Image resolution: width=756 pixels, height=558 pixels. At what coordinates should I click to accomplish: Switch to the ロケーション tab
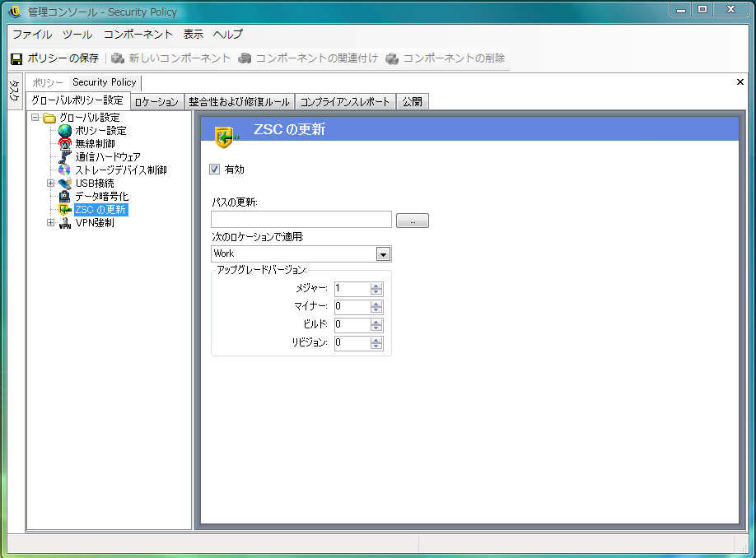[x=156, y=102]
